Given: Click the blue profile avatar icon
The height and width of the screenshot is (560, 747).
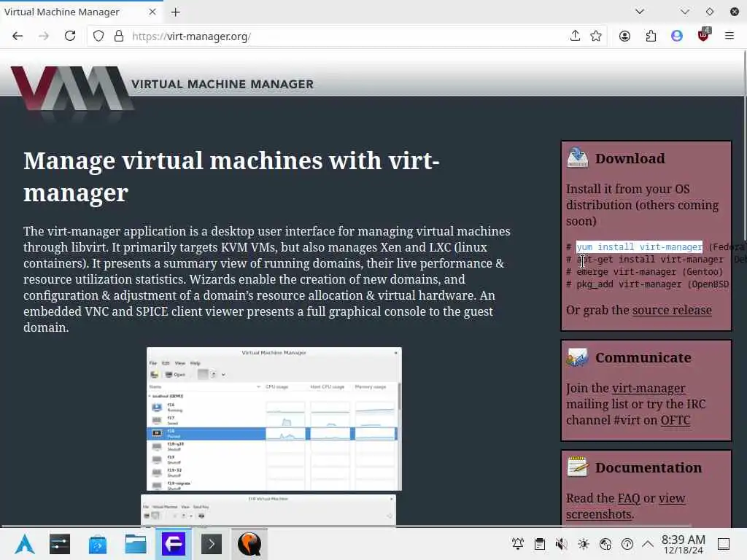Looking at the screenshot, I should pyautogui.click(x=677, y=36).
